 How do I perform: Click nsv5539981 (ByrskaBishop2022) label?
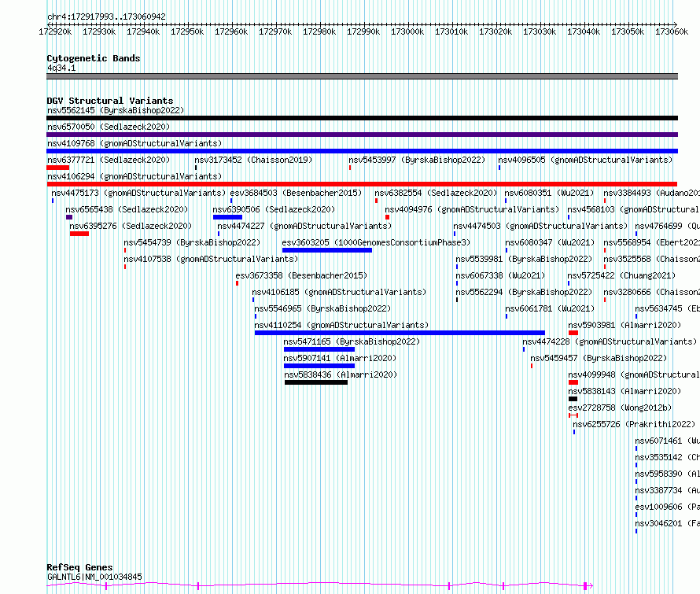pyautogui.click(x=524, y=259)
